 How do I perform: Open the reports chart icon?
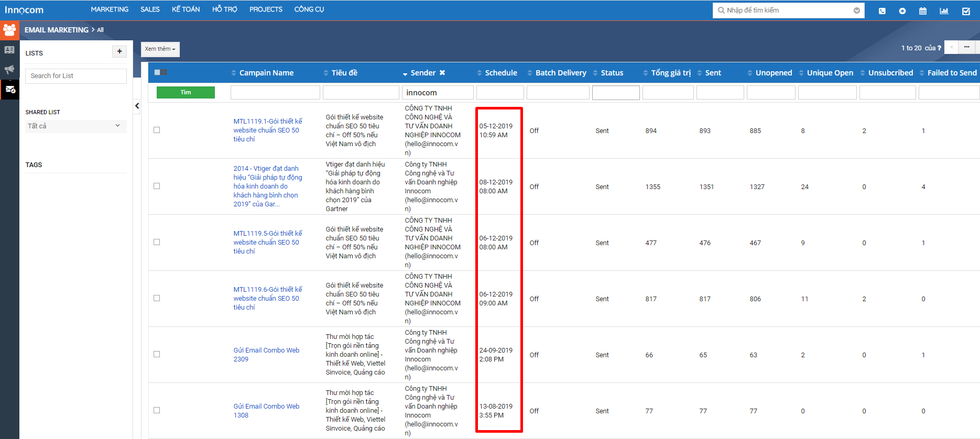coord(944,10)
